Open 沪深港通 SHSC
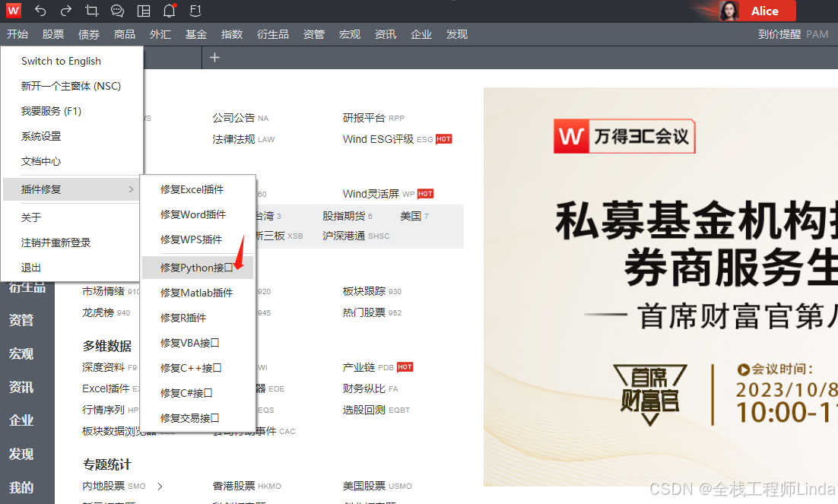 pos(356,236)
